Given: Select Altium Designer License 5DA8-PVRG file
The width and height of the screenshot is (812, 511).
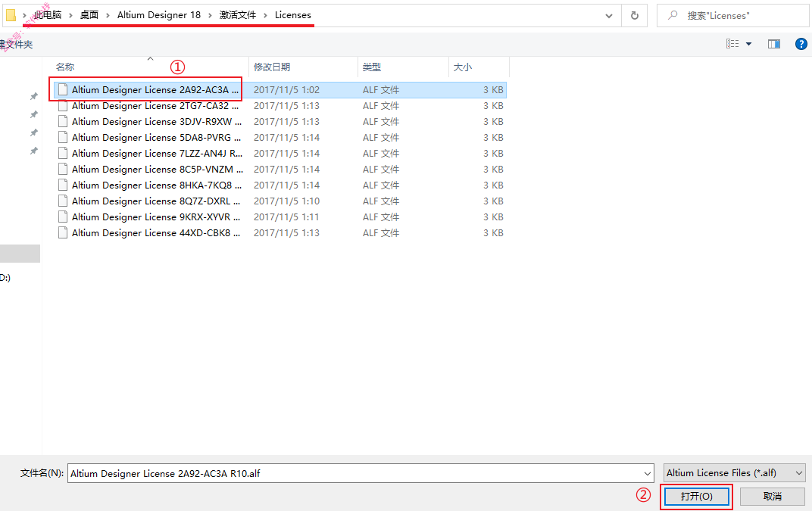Looking at the screenshot, I should 280,137.
